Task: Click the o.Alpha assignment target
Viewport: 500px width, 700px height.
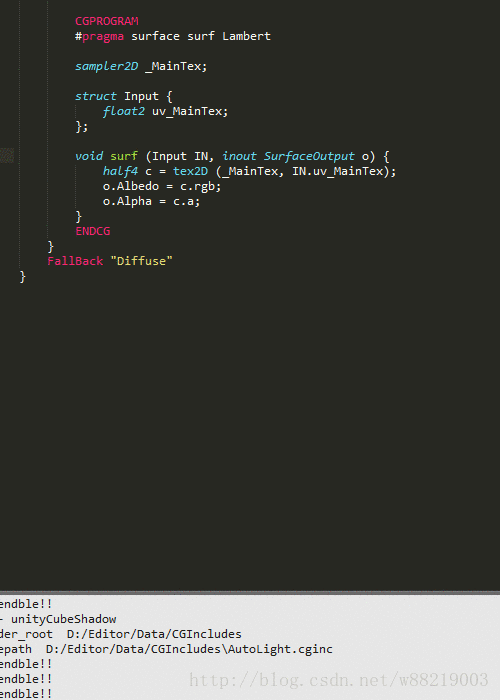Action: (x=127, y=201)
